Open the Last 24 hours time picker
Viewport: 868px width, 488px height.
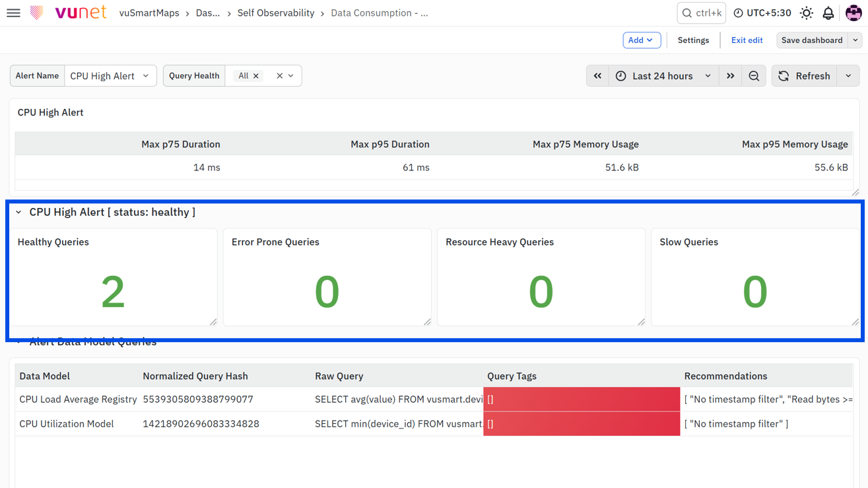[663, 76]
